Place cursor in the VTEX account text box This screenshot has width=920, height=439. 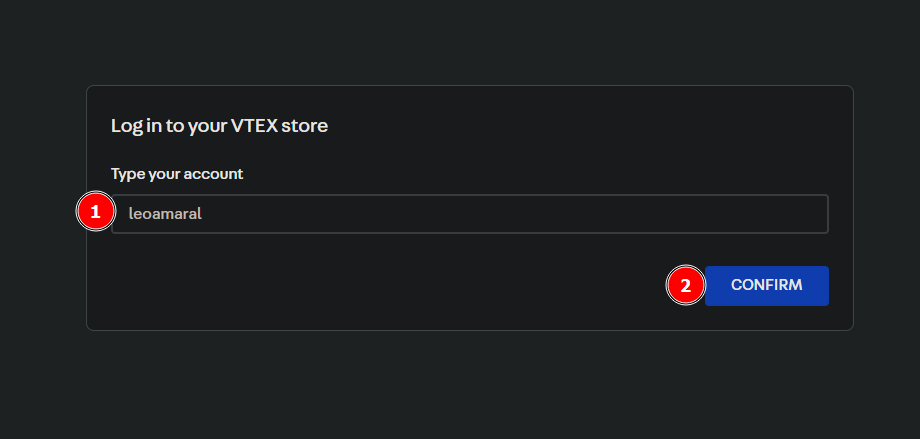point(470,214)
